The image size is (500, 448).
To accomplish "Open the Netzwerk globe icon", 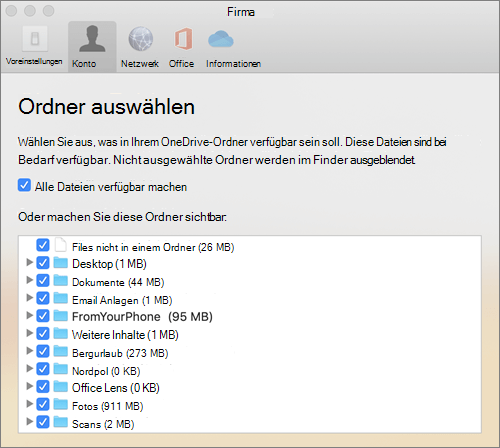I will [x=141, y=39].
